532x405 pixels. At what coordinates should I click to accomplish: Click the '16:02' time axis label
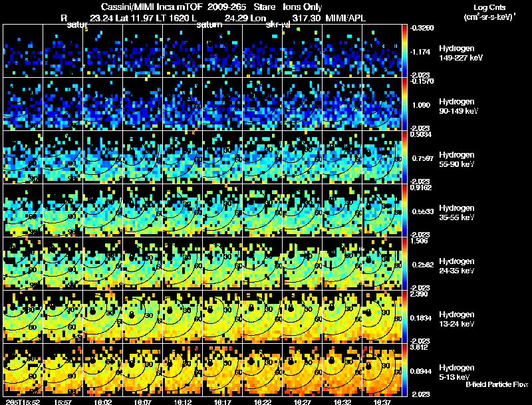pos(102,402)
